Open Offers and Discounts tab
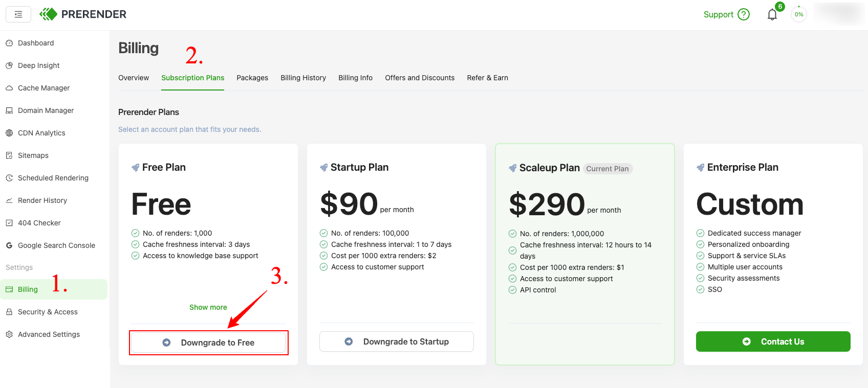Screen dimensions: 868x388 point(420,78)
